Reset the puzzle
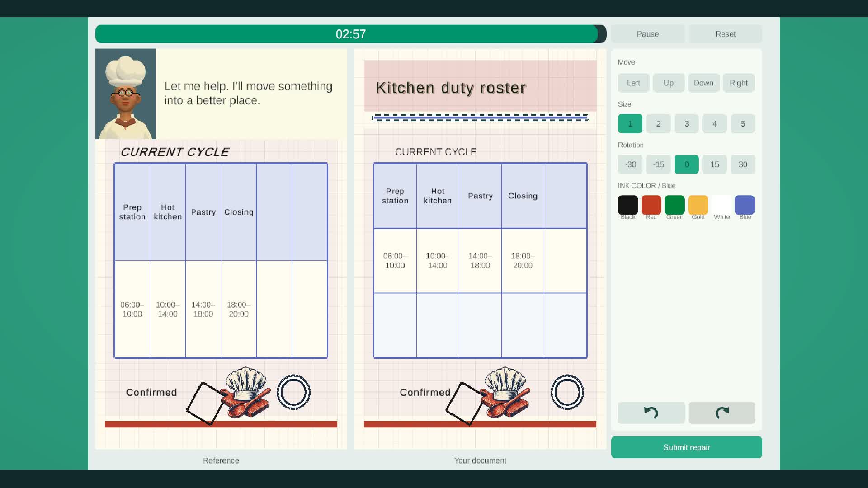The height and width of the screenshot is (488, 868). click(725, 34)
